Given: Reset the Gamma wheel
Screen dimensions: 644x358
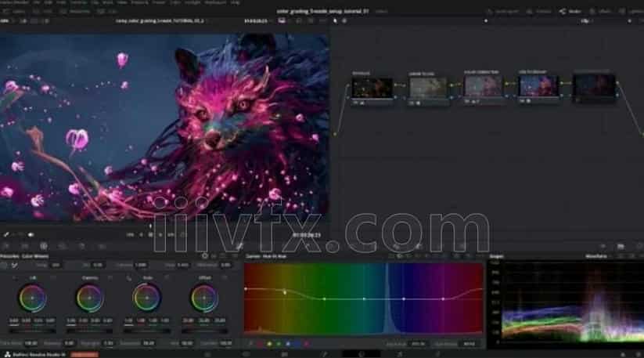Looking at the screenshot, I should point(110,278).
